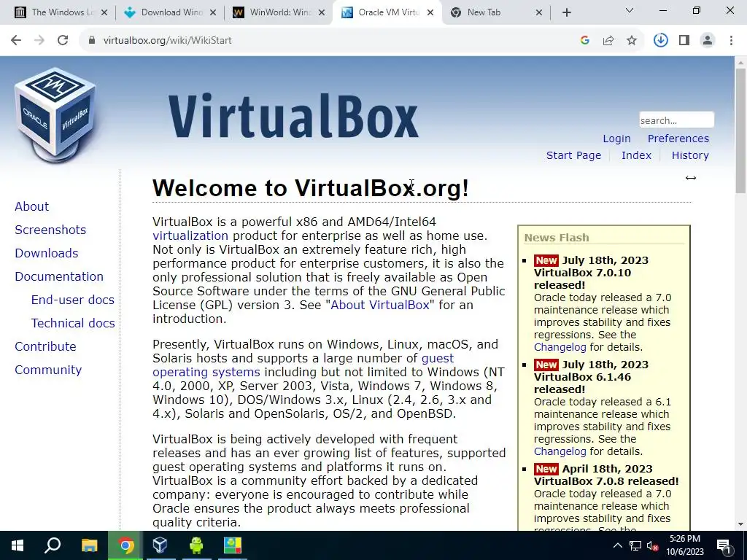Show hidden tray icons chevron
Viewport: 747px width, 560px height.
617,545
